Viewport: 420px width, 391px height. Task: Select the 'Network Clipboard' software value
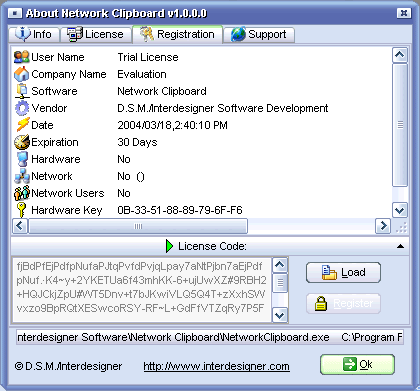162,91
